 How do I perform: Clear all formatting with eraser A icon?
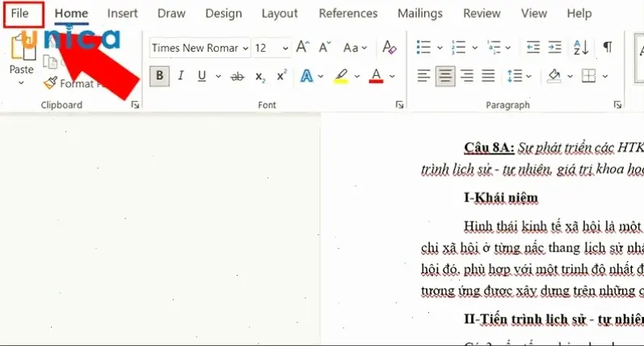click(x=389, y=47)
